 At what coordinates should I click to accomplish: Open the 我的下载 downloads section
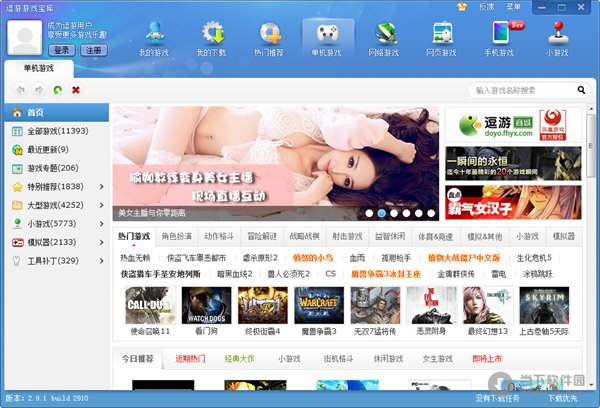click(210, 37)
